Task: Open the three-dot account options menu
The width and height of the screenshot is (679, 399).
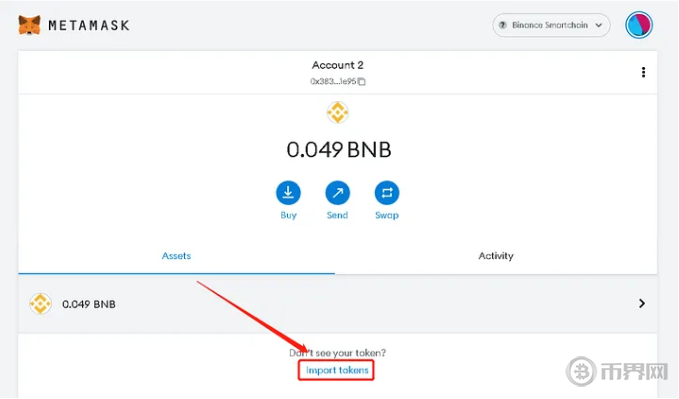Action: pos(643,72)
